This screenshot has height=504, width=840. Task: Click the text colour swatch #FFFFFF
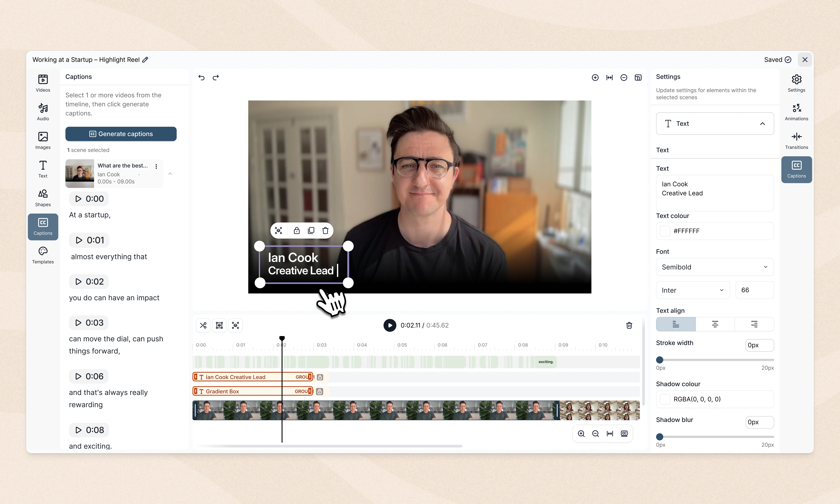coord(665,231)
